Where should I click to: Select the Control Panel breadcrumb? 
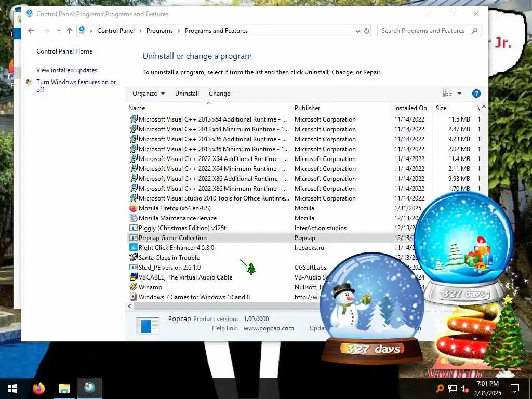click(116, 31)
